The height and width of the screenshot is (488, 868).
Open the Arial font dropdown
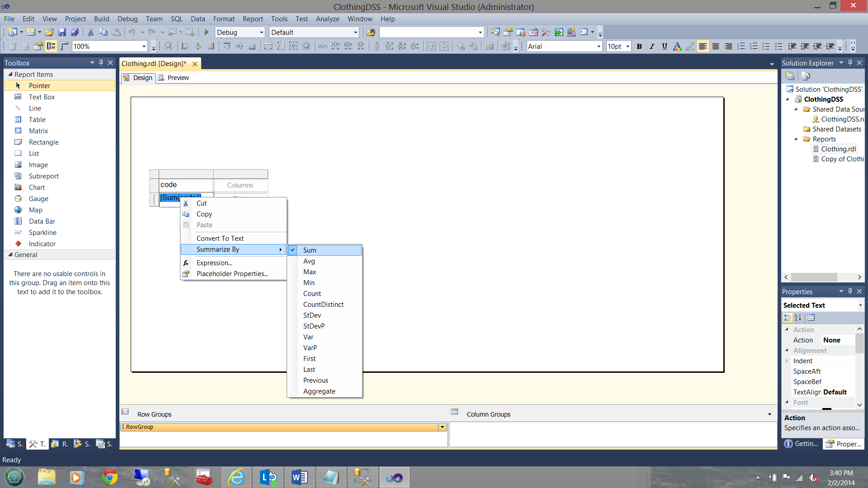(x=599, y=46)
